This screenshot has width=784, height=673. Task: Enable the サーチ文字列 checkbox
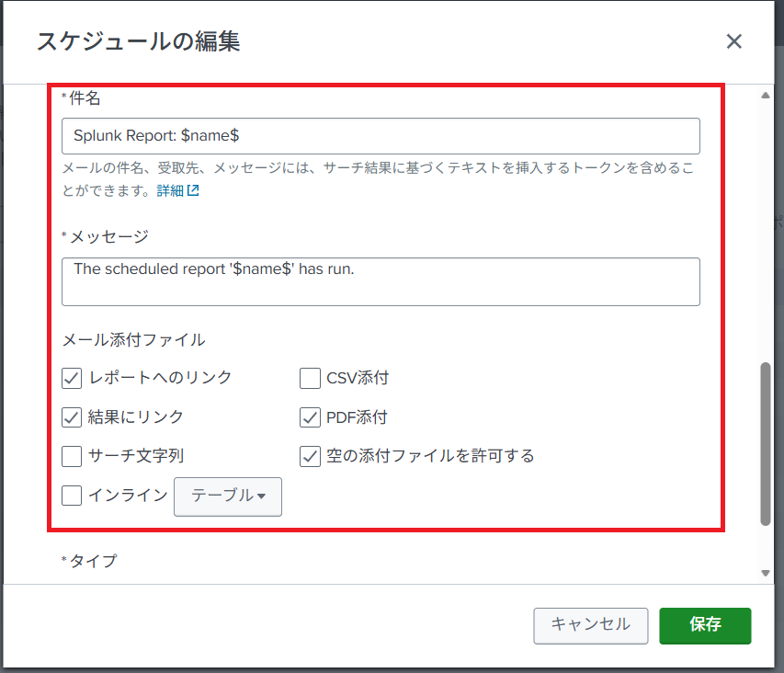(72, 456)
